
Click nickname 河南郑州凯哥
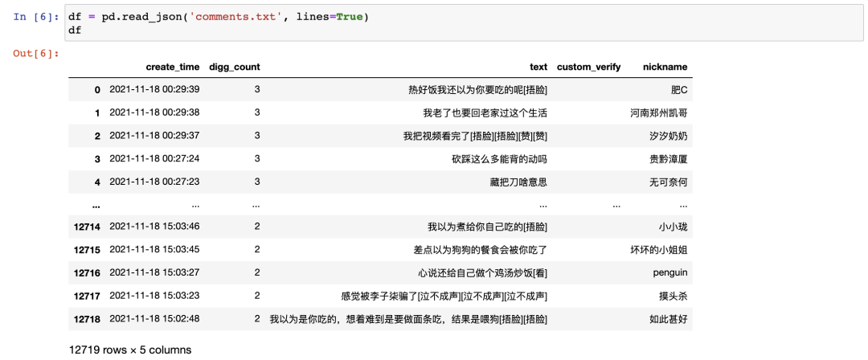pyautogui.click(x=659, y=113)
